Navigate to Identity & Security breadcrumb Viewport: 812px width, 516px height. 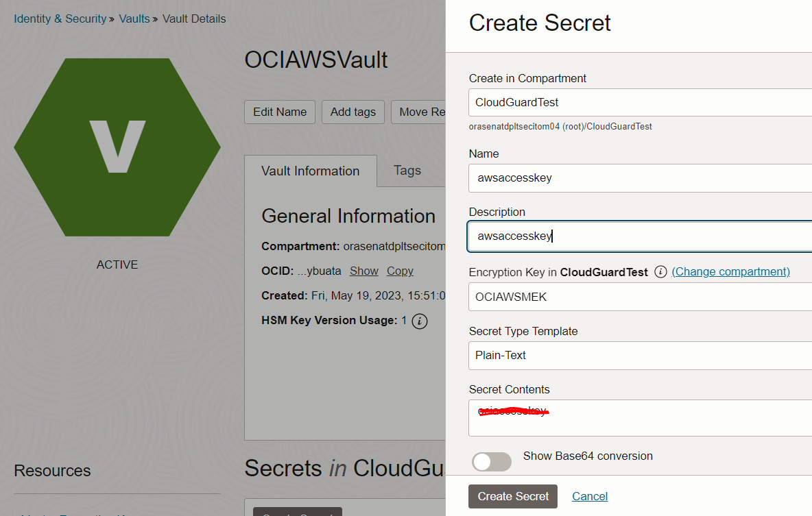coord(60,19)
